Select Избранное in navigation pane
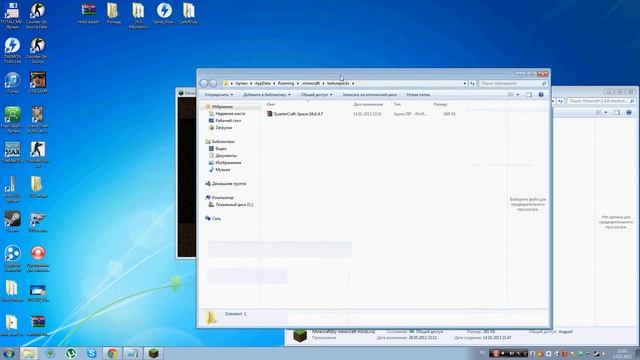This screenshot has width=640, height=360. (x=222, y=107)
